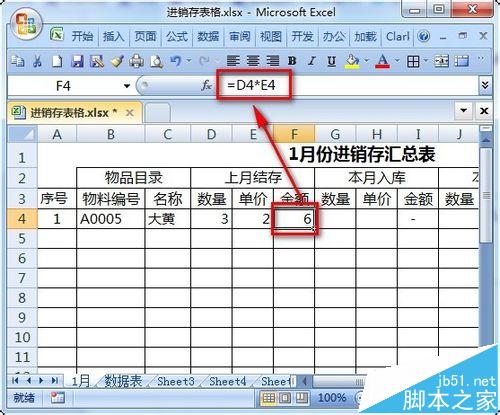Create a new blank workbook
The height and width of the screenshot is (415, 500).
click(x=57, y=61)
